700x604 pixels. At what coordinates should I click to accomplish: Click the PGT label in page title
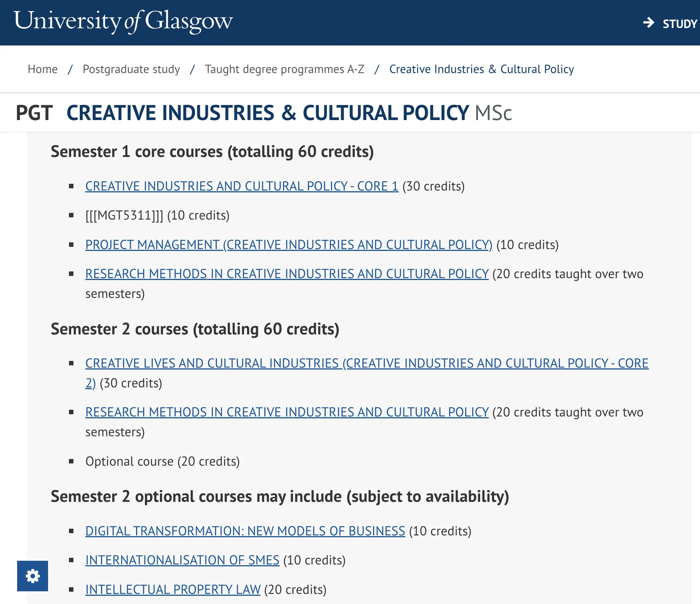34,113
